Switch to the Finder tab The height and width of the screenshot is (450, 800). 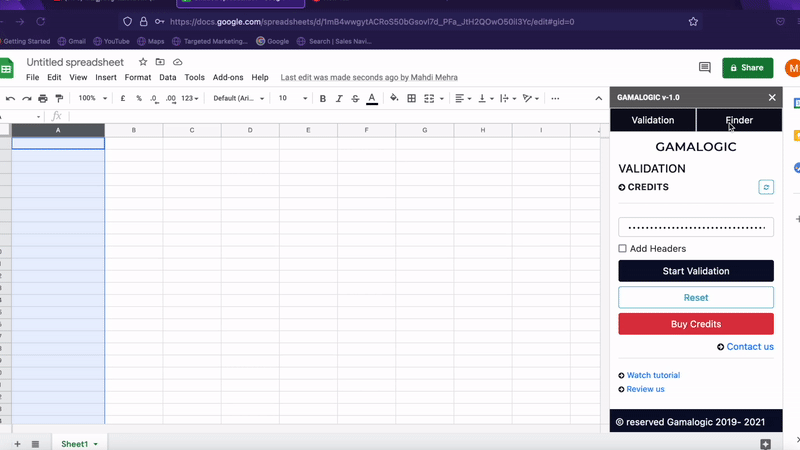click(739, 120)
